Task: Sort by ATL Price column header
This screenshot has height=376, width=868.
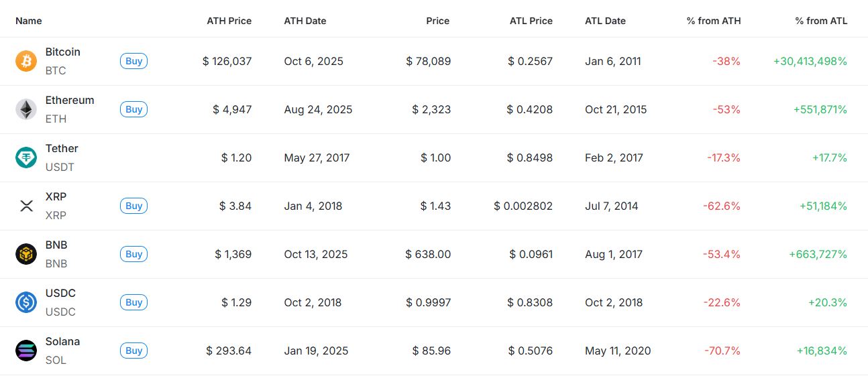Action: click(531, 21)
